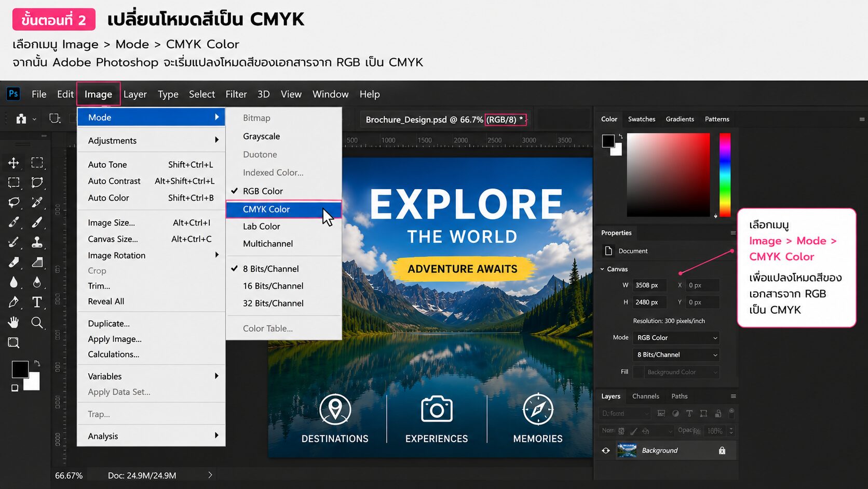This screenshot has height=489, width=868.
Task: Open the Layer menu
Action: pyautogui.click(x=135, y=94)
